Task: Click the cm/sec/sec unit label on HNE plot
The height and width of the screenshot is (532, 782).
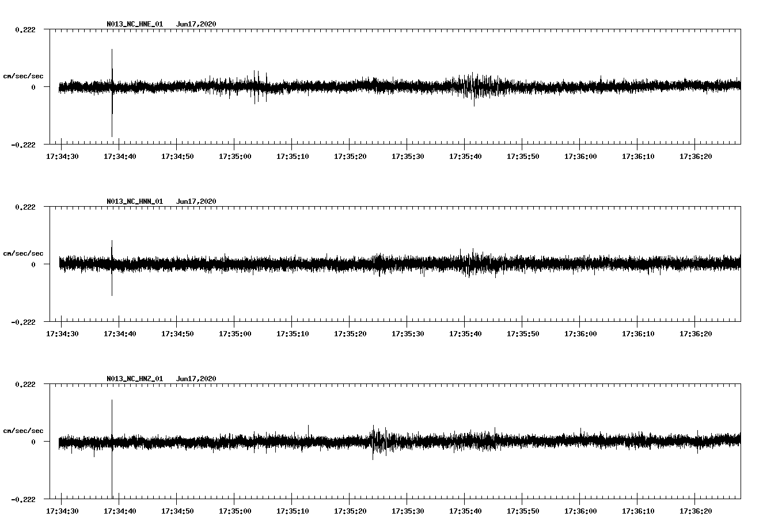Action: (24, 76)
